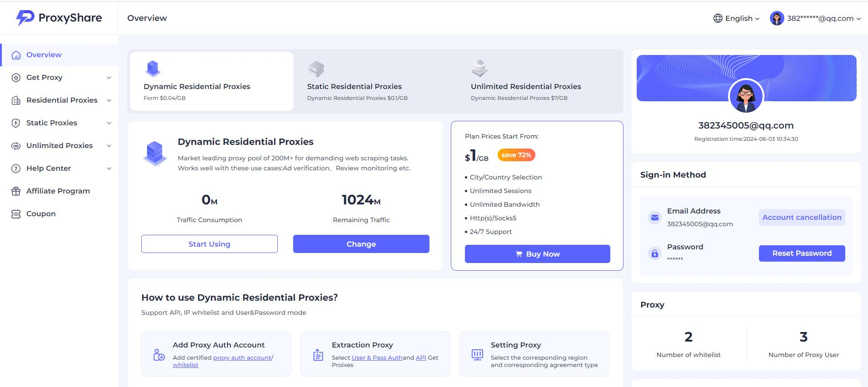Click the profile avatar on banner card
This screenshot has height=387, width=868.
click(x=746, y=96)
